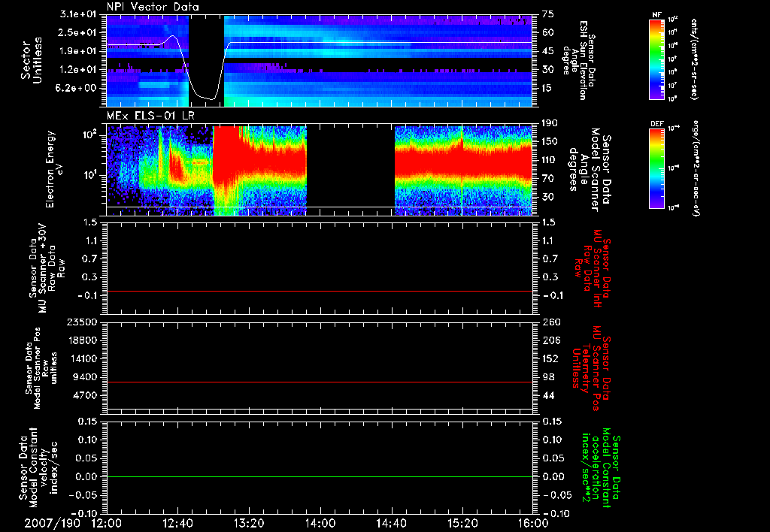Click the 98 telemetry axis value
The width and height of the screenshot is (770, 532).
click(x=548, y=377)
